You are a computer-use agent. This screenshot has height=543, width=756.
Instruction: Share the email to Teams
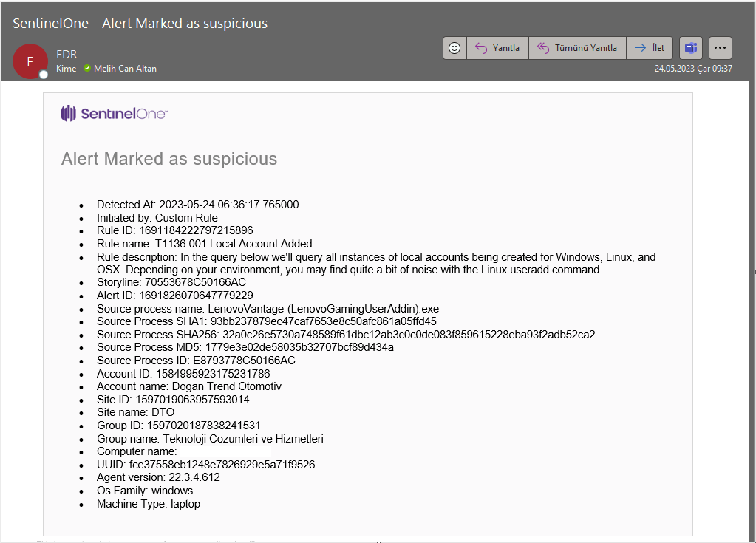tap(691, 48)
